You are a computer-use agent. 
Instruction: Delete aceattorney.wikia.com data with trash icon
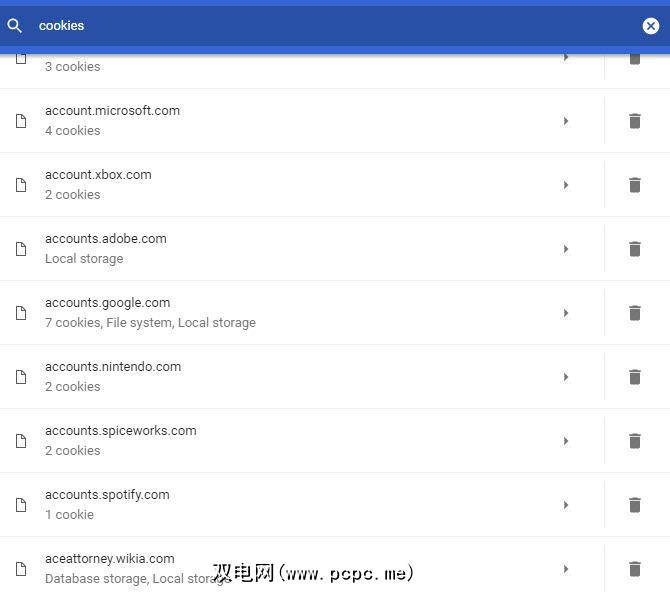click(635, 569)
